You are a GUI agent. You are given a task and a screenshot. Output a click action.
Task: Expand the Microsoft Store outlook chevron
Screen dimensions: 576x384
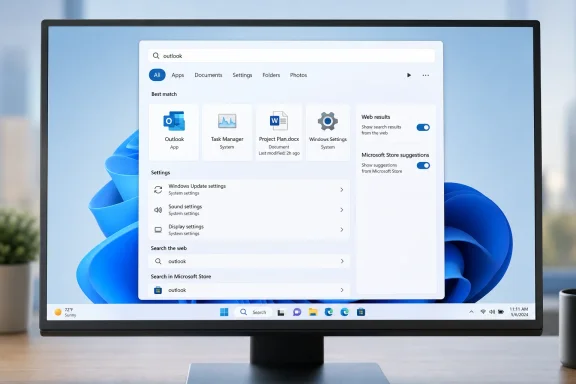tap(342, 290)
